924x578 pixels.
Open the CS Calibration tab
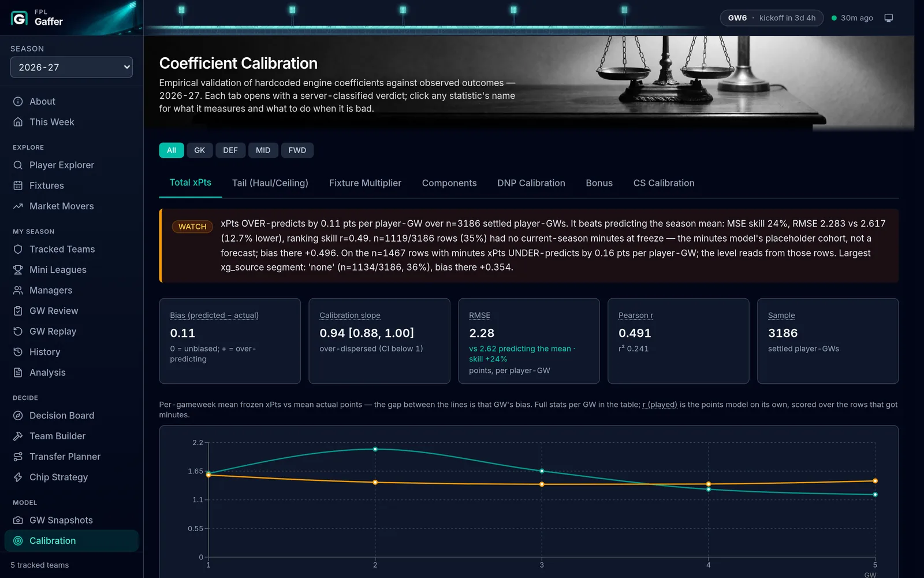tap(664, 183)
